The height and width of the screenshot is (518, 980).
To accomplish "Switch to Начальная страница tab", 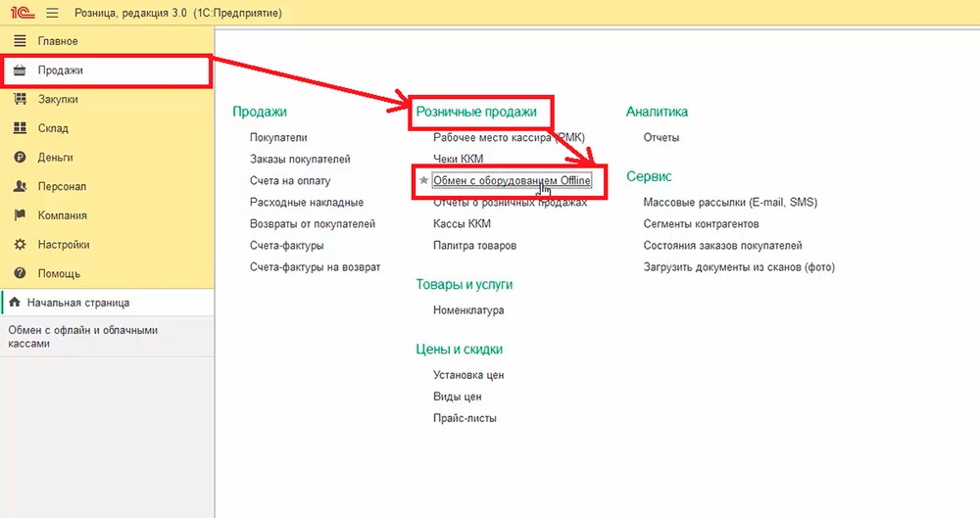I will (76, 303).
